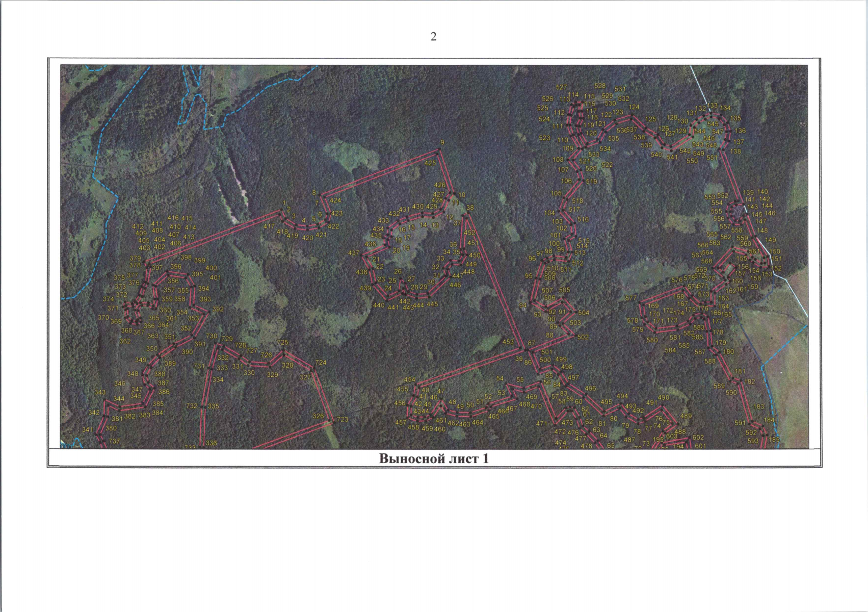Click point label 437 on the map

tap(354, 253)
